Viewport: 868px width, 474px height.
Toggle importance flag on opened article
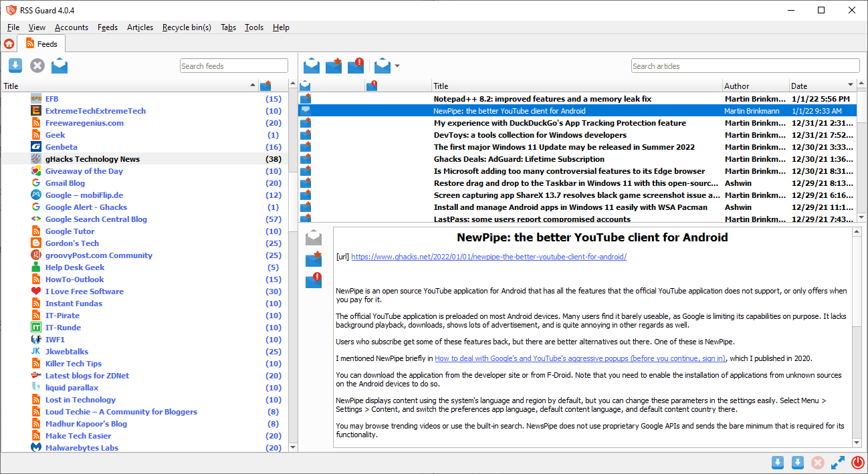pos(313,259)
